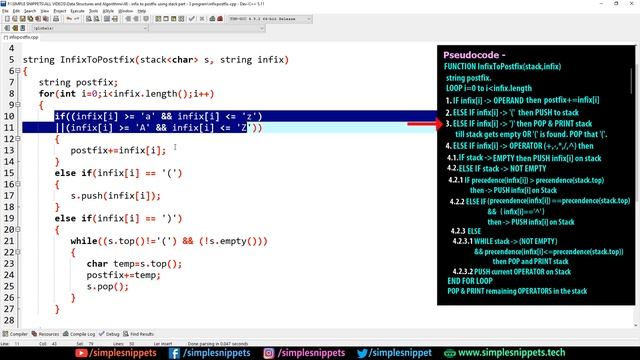This screenshot has height=360, width=640.
Task: Click status bar text 'Done parsing in 0.047 seconds'
Action: click(x=218, y=344)
